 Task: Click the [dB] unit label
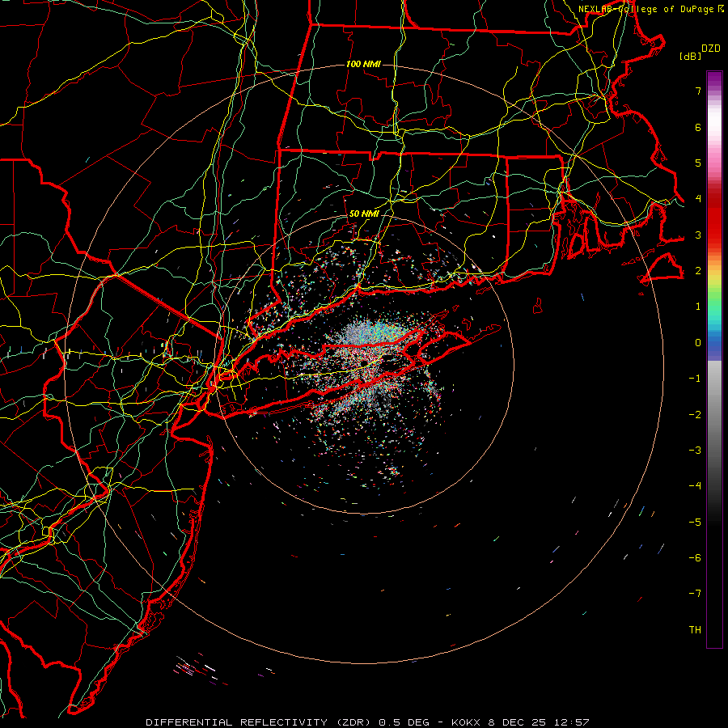click(690, 56)
